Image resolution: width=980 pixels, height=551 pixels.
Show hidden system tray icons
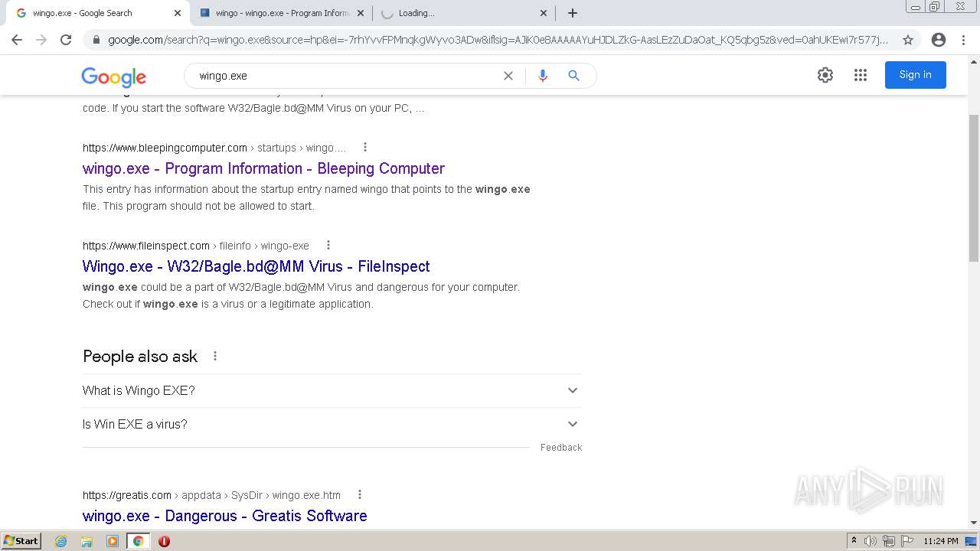pyautogui.click(x=854, y=541)
